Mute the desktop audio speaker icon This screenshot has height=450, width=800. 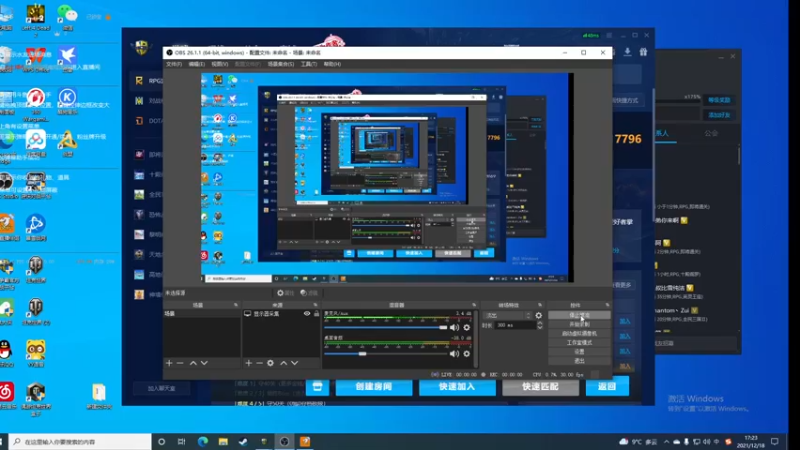pos(454,354)
